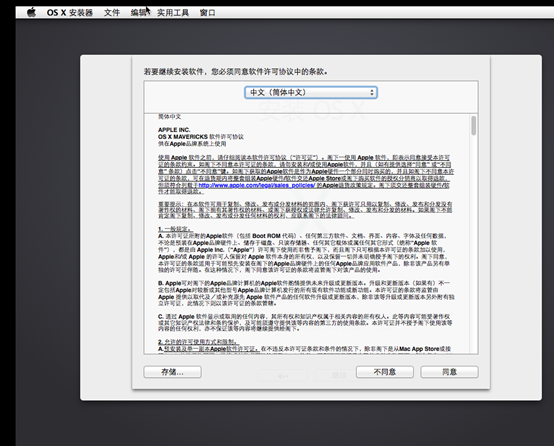Open the 文件 menu
The height and width of the screenshot is (446, 554).
pos(112,13)
